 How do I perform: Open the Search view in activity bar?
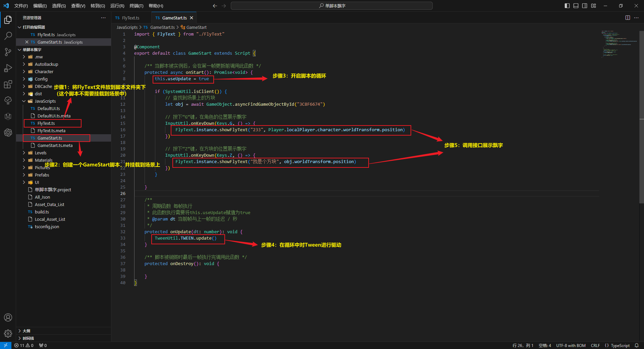(x=8, y=36)
